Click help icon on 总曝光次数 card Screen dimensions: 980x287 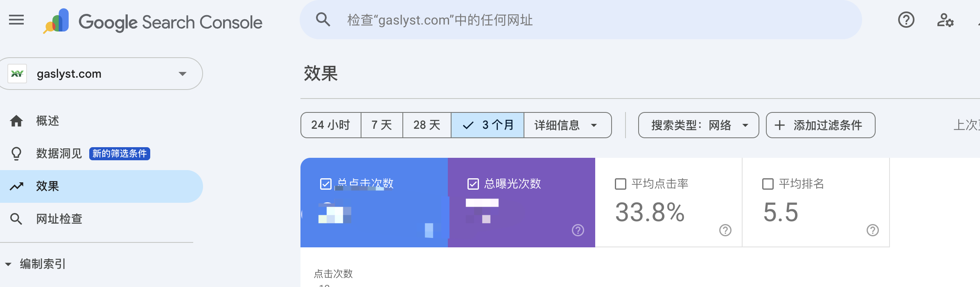click(578, 230)
